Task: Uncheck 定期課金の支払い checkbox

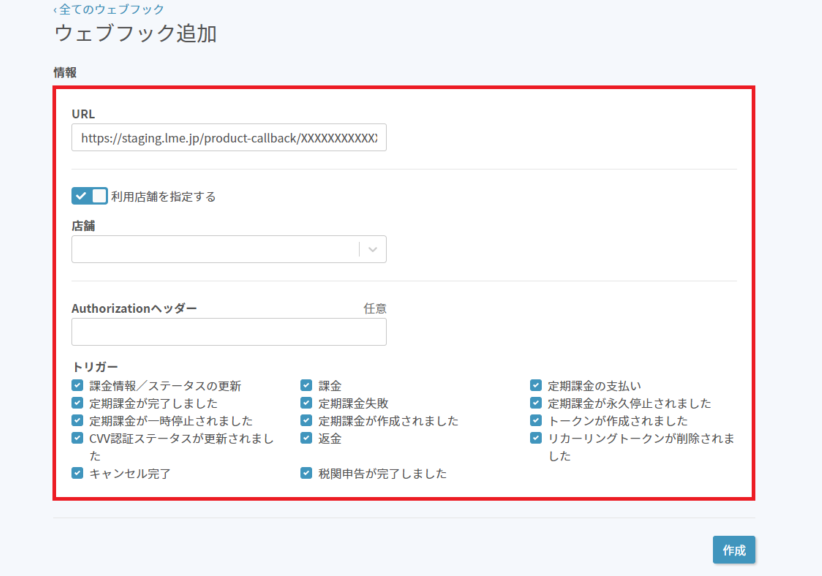Action: point(536,386)
